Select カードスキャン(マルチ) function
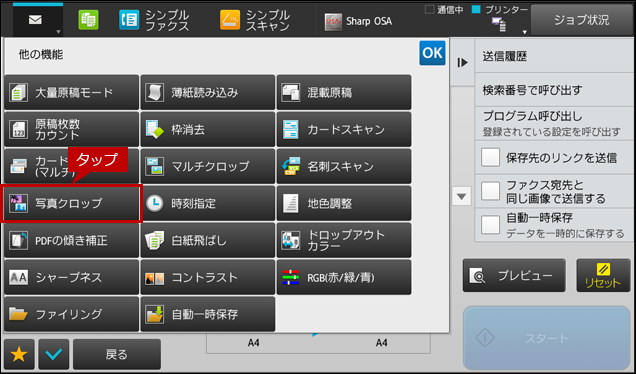Image resolution: width=636 pixels, height=374 pixels. (x=71, y=166)
